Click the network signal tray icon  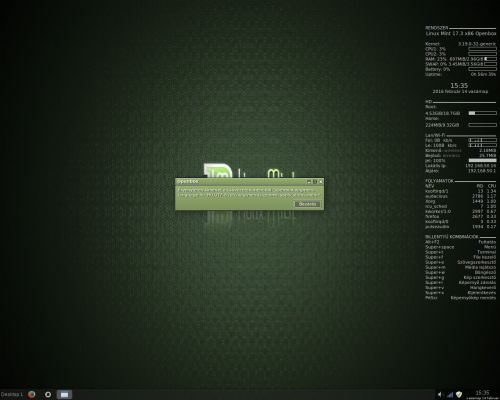point(450,395)
